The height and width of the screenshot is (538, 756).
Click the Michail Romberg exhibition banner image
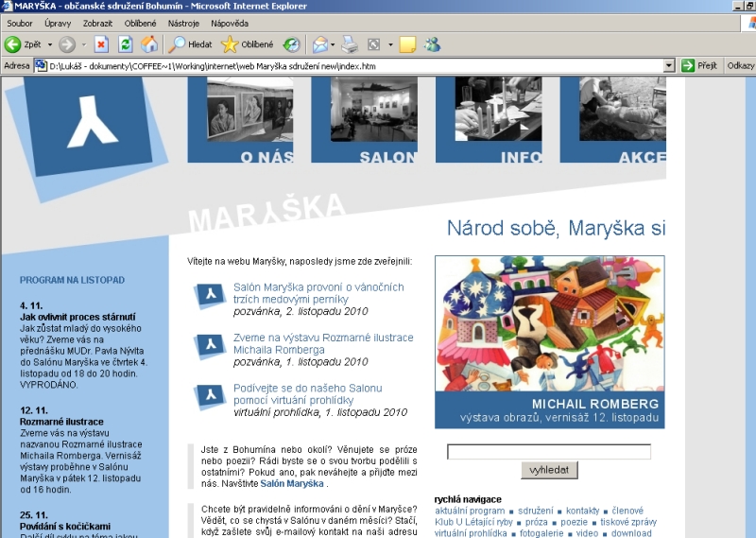tap(550, 341)
